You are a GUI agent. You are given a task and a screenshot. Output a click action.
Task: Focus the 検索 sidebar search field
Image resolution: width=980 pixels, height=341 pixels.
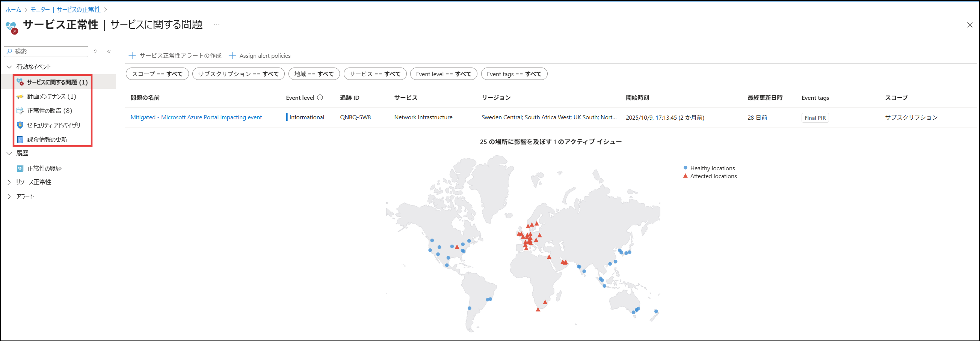point(46,51)
